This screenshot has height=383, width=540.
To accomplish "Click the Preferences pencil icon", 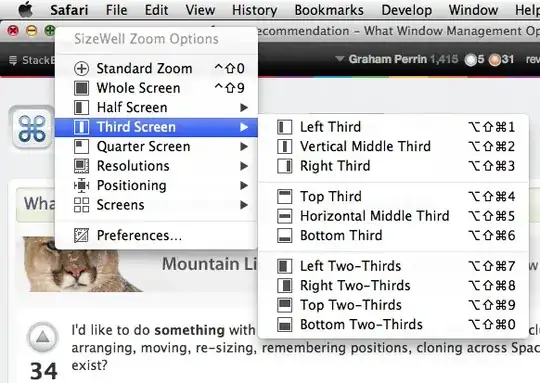I will coord(82,236).
